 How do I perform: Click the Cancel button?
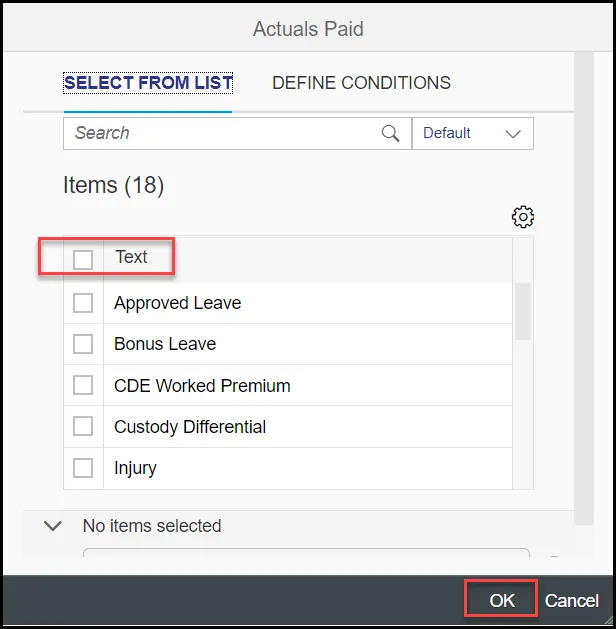(572, 600)
